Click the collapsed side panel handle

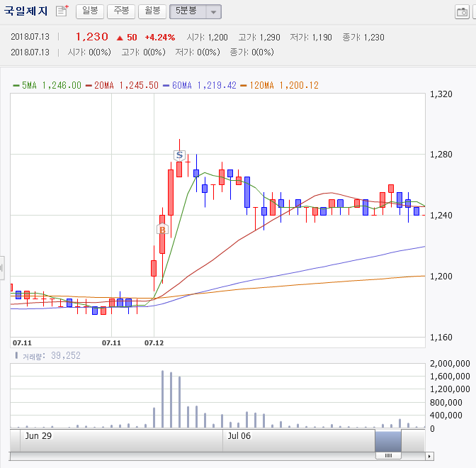coord(2,268)
